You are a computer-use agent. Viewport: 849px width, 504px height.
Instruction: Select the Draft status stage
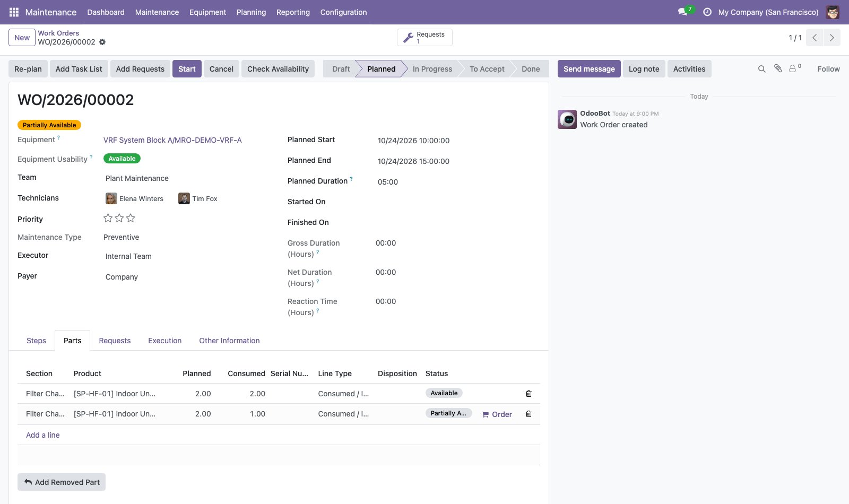[341, 69]
